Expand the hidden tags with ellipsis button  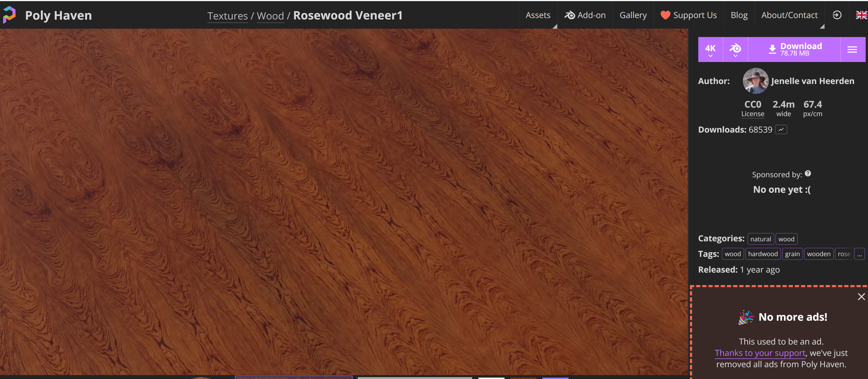pyautogui.click(x=859, y=254)
